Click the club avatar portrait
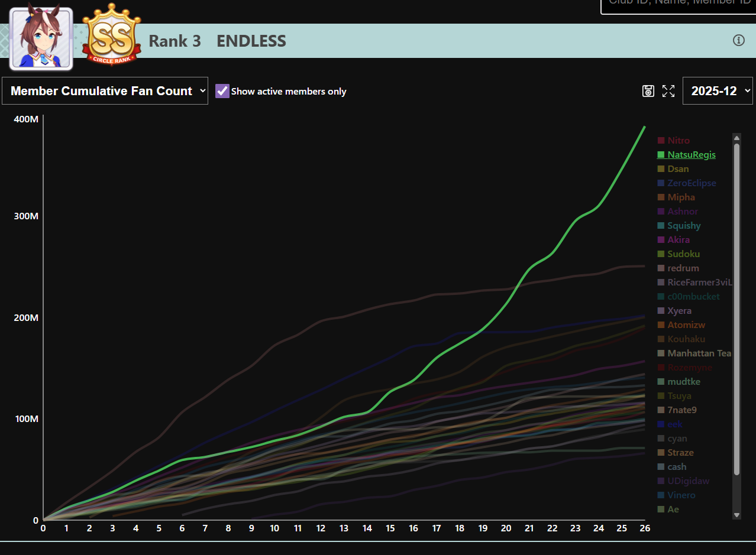756x555 pixels. (41, 38)
